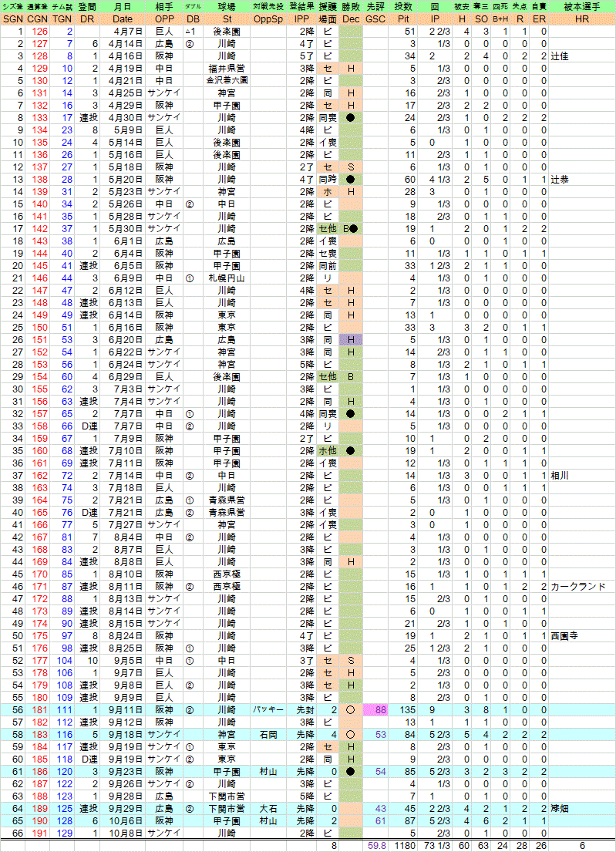This screenshot has height=852, width=616.
Task: Select the stadium cell 福井県営
Action: pos(227,69)
